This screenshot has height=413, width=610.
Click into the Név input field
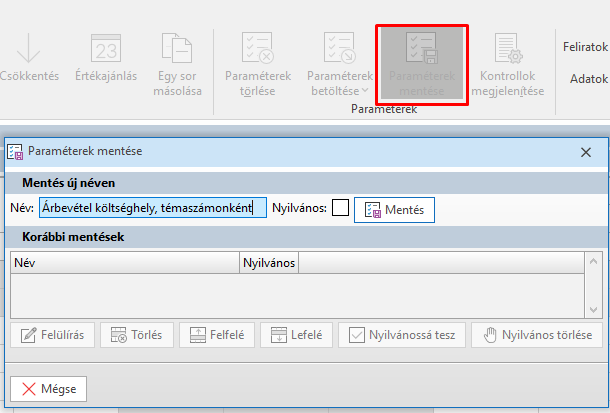click(153, 208)
